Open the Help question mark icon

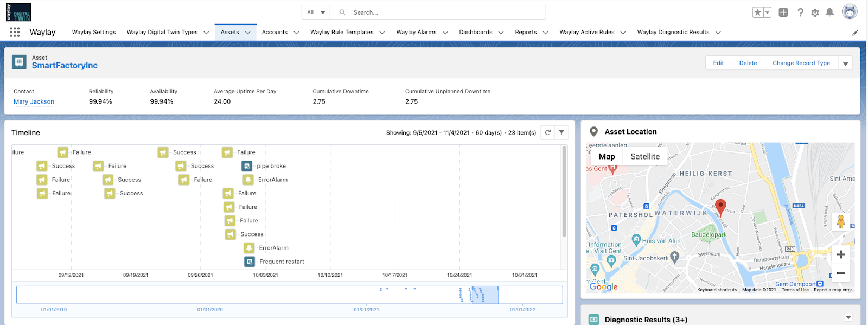pyautogui.click(x=800, y=12)
